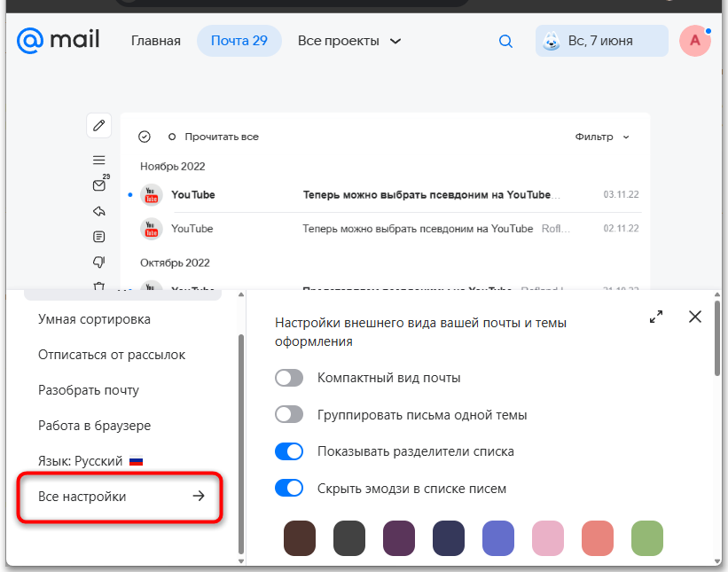Expand the settings panel to full screen
This screenshot has height=572, width=728.
[x=656, y=317]
